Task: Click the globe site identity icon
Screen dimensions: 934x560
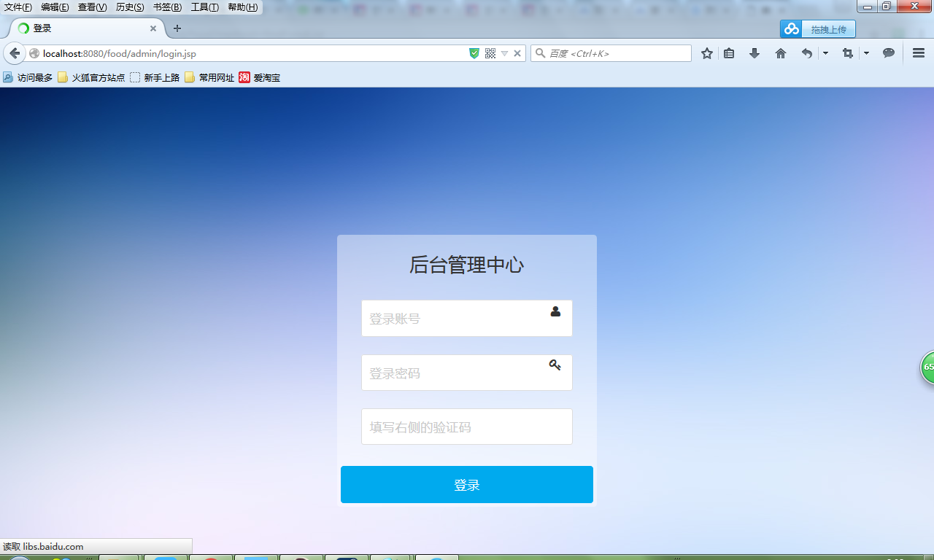Action: coord(34,53)
